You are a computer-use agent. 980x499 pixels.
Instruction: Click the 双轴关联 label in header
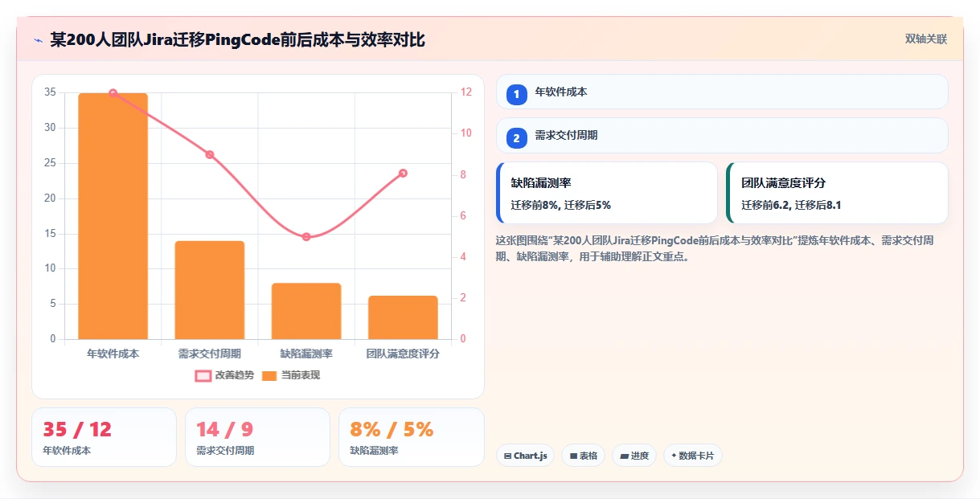pyautogui.click(x=926, y=39)
